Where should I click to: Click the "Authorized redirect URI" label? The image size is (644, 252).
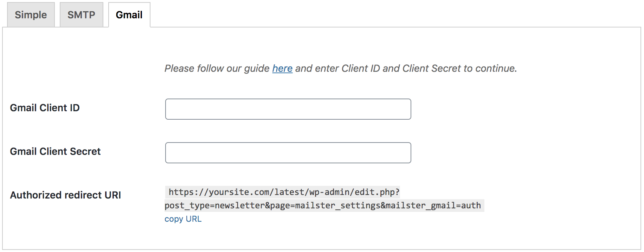(x=65, y=195)
